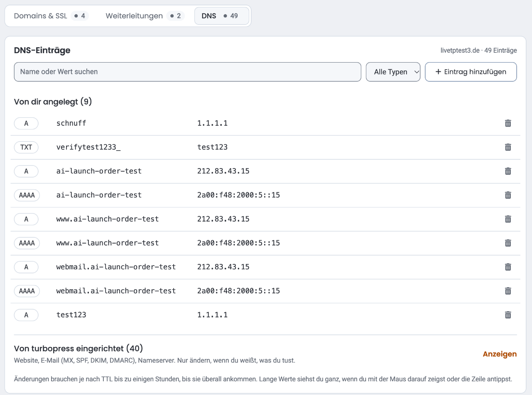Trash the www.ai-launch-order-test A record
The width and height of the screenshot is (532, 395).
click(x=507, y=219)
